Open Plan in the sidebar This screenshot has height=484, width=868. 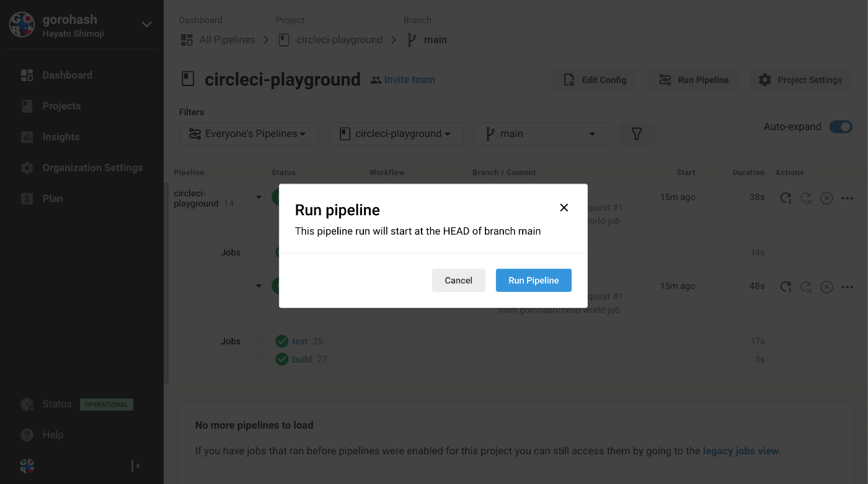point(53,199)
